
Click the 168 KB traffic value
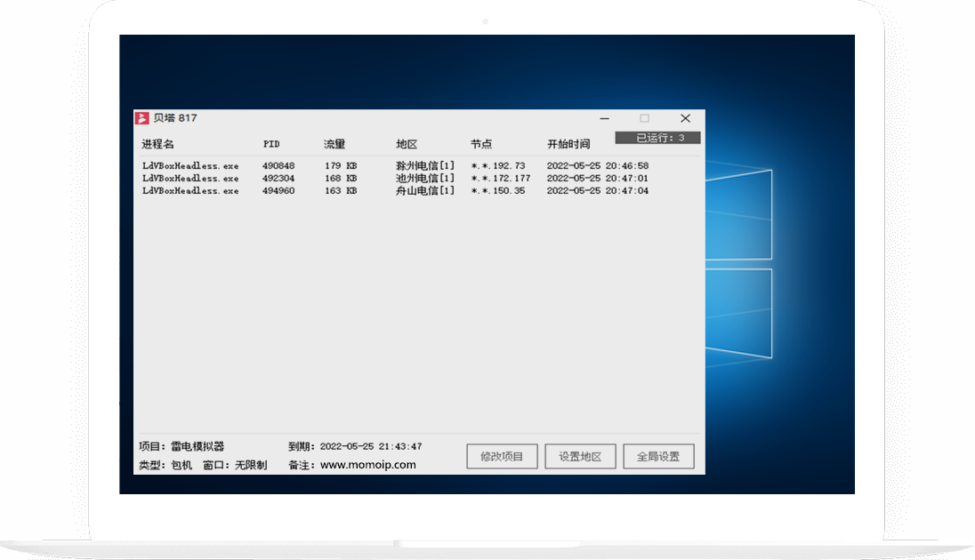(341, 179)
